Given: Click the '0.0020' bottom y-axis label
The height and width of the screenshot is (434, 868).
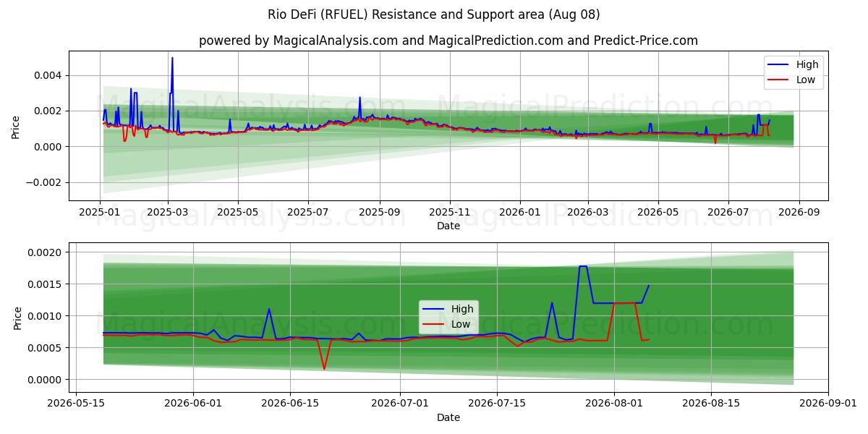Looking at the screenshot, I should point(46,252).
